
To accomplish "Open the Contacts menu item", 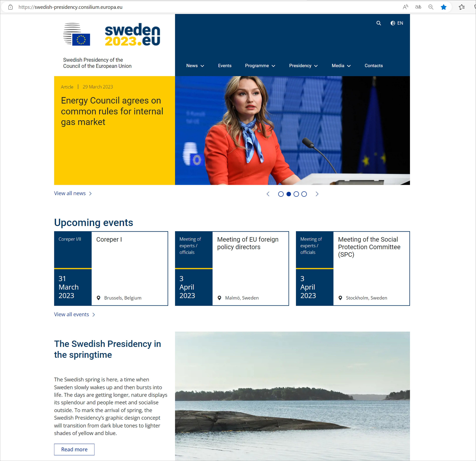I will point(373,66).
